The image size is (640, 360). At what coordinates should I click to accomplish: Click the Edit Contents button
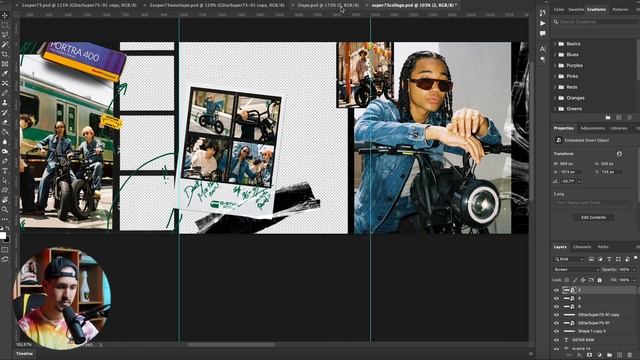point(593,218)
